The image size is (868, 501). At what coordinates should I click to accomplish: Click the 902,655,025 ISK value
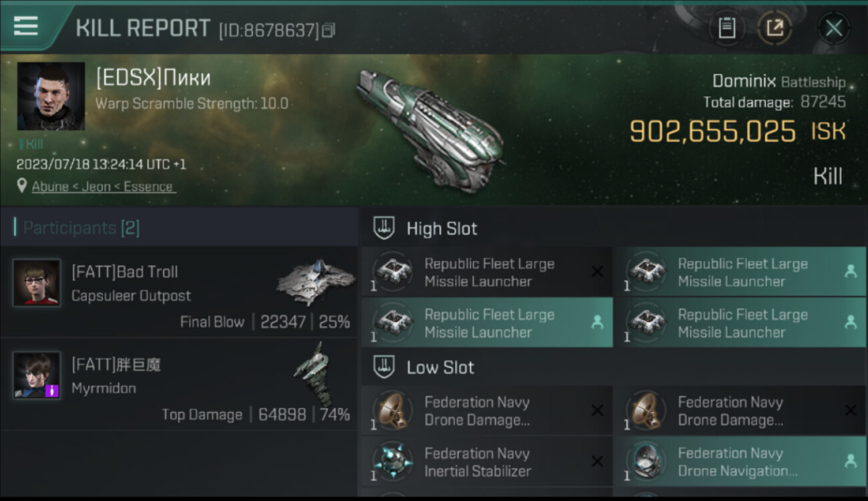(x=712, y=132)
